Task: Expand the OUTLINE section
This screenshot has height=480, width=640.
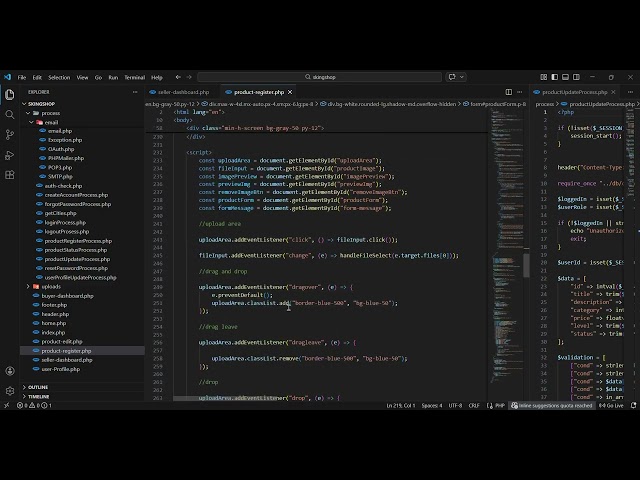Action: pos(38,387)
